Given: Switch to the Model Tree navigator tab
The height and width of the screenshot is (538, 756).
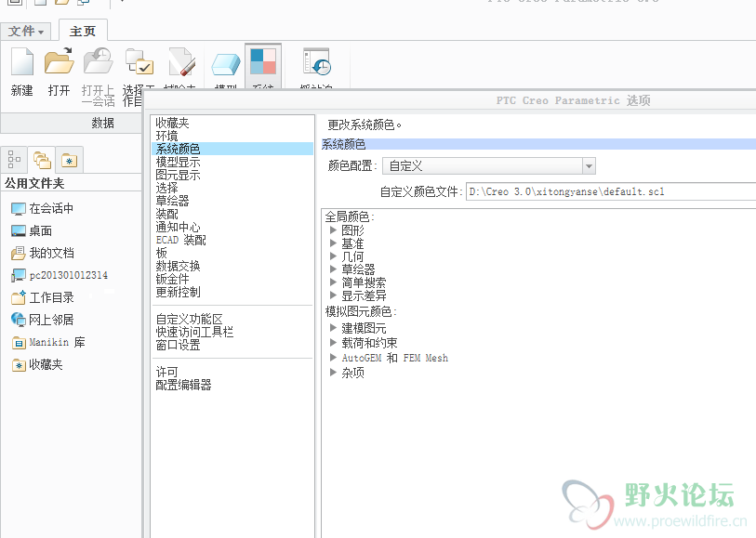Looking at the screenshot, I should pyautogui.click(x=14, y=160).
